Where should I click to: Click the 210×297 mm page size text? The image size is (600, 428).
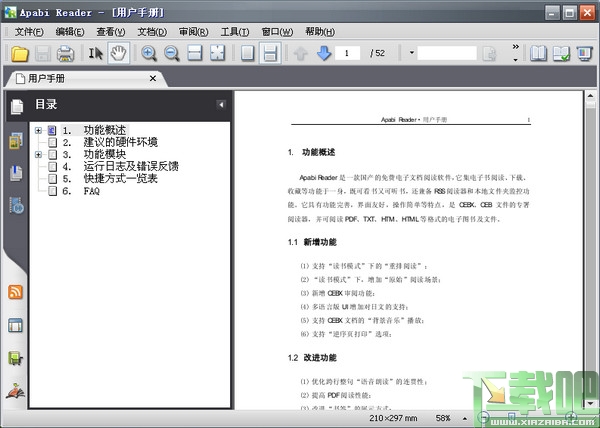point(393,418)
